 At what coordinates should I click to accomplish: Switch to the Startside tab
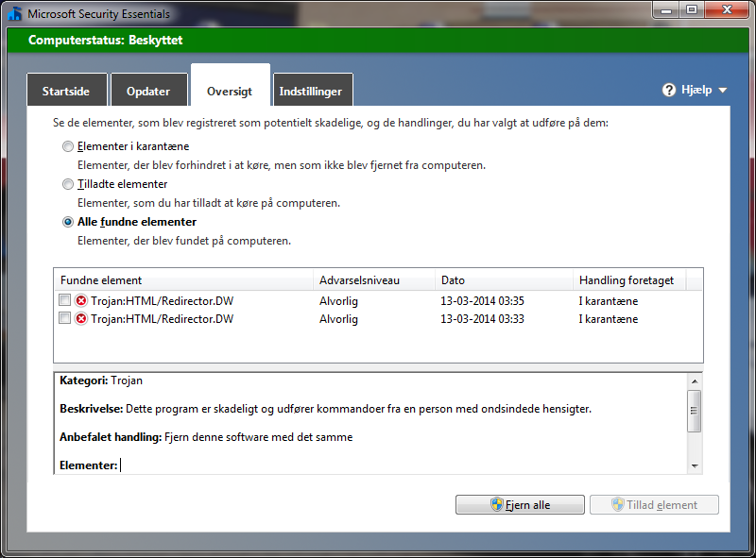pos(66,92)
